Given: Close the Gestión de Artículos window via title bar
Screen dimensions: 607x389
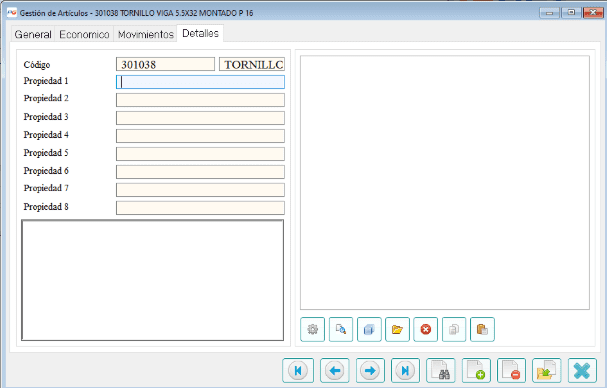Looking at the screenshot, I should click(x=593, y=13).
